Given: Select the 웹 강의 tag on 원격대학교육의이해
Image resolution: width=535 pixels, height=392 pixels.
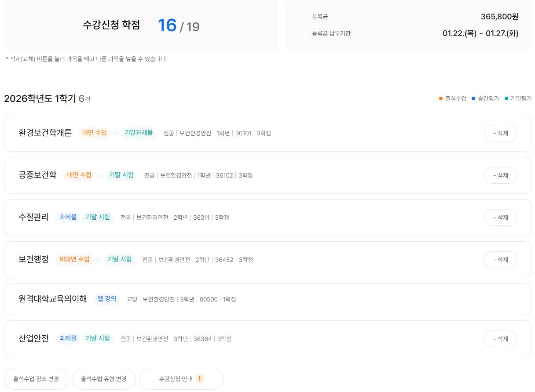Looking at the screenshot, I should [107, 299].
